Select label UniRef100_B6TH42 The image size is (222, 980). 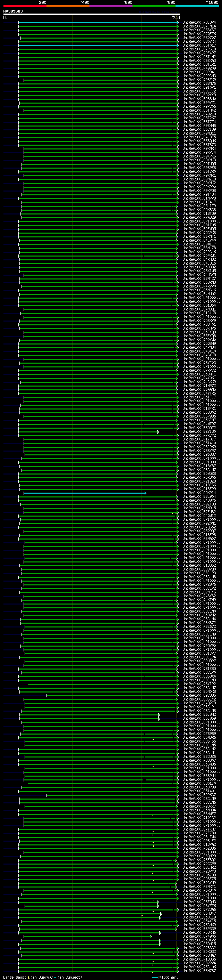click(199, 110)
